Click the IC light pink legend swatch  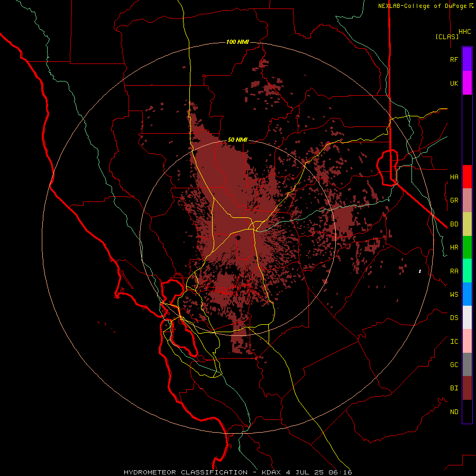[x=467, y=341]
